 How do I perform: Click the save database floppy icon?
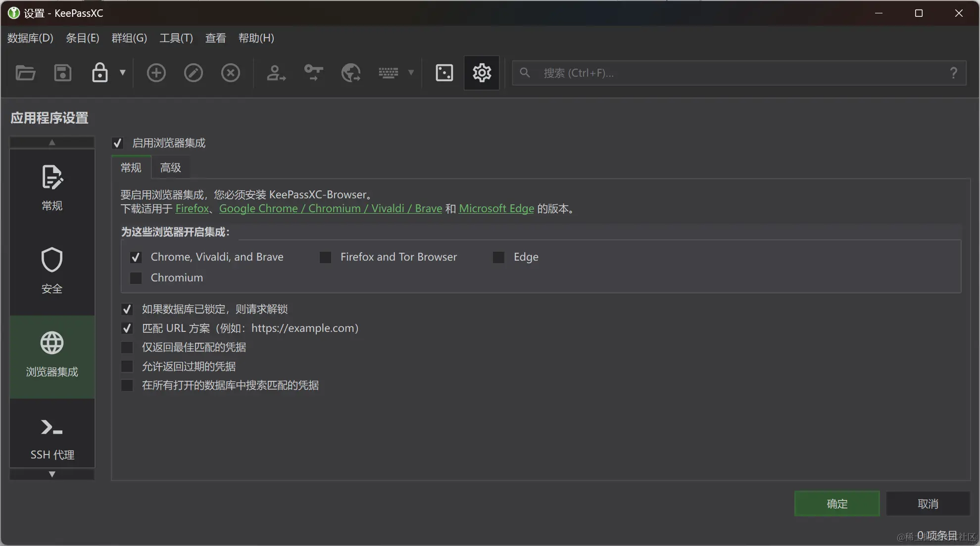[62, 73]
